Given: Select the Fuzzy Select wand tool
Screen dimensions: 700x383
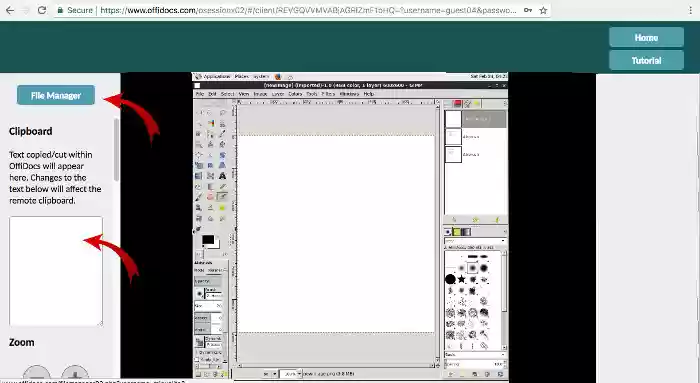Looking at the screenshot, I should tap(199, 124).
